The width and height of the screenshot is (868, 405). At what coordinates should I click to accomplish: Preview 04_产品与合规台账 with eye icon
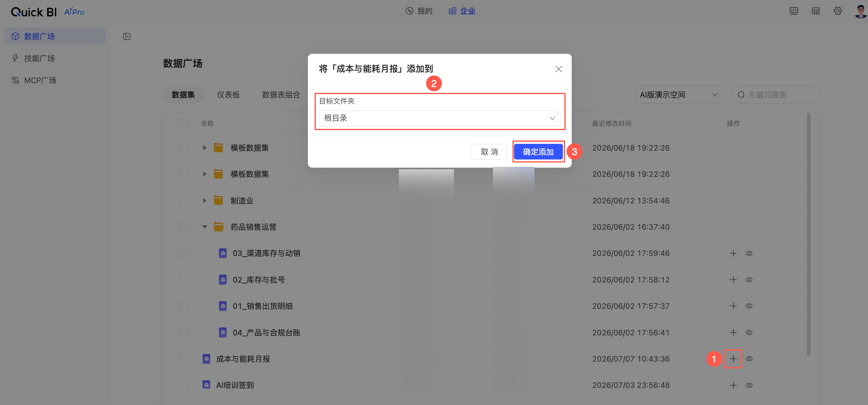[749, 333]
